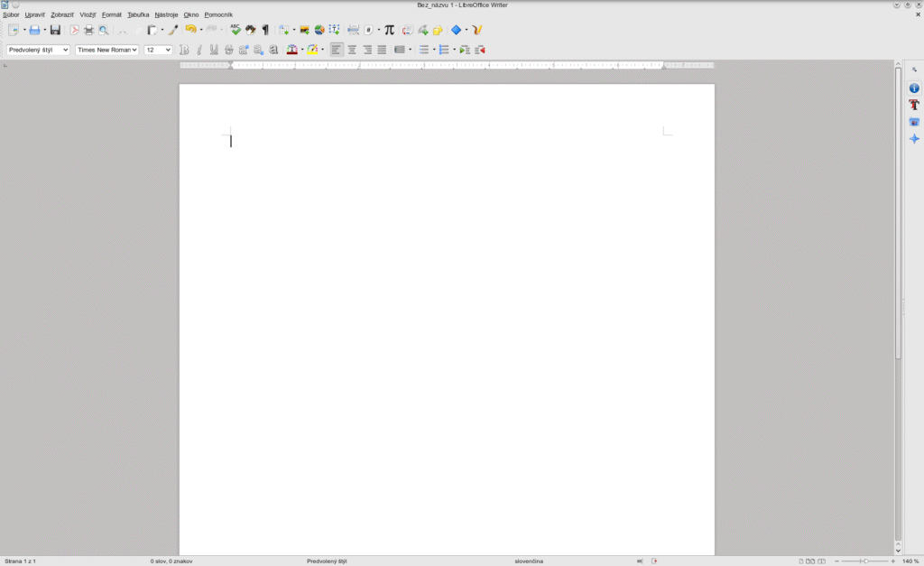The image size is (924, 566).
Task: Open the font size 12 dropdown
Action: tap(168, 51)
